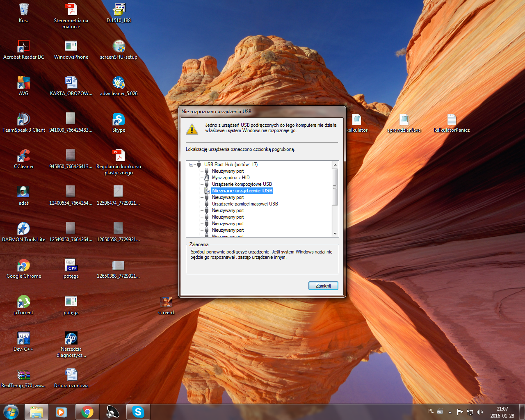Select the adwcleaner_5.026 desktop icon
Viewport: 525px width, 420px height.
pyautogui.click(x=119, y=83)
